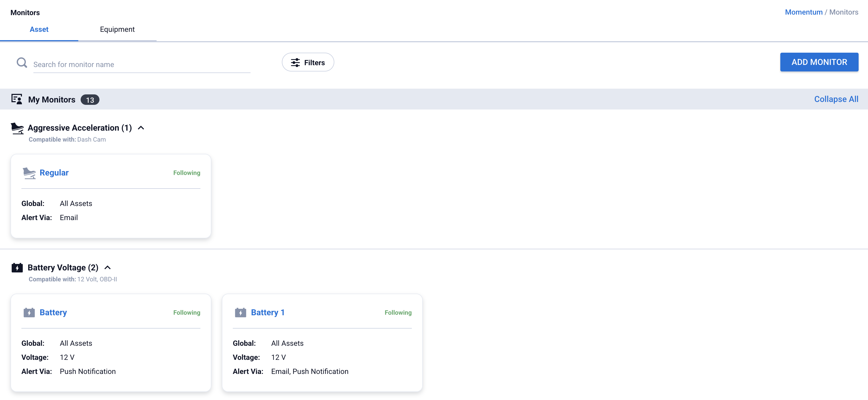
Task: Select the Battery Voltage category icon
Action: coord(17,267)
